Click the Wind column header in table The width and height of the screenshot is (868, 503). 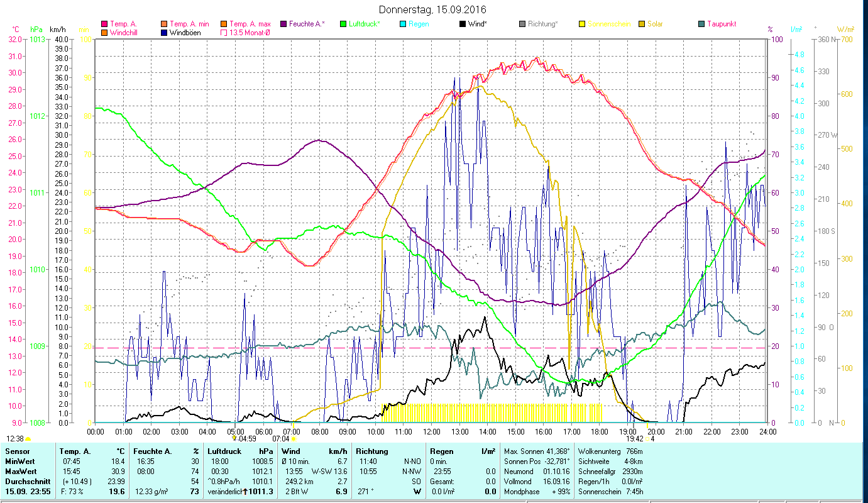(291, 451)
